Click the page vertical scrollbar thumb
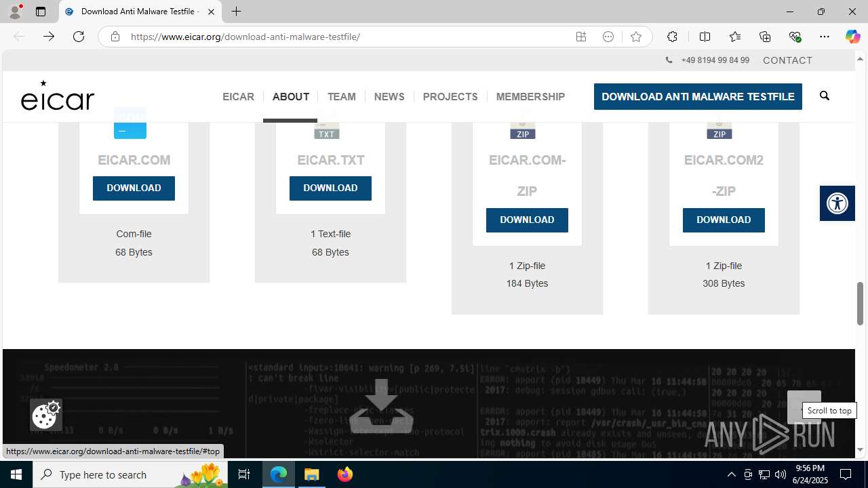The width and height of the screenshot is (868, 488). pyautogui.click(x=861, y=303)
